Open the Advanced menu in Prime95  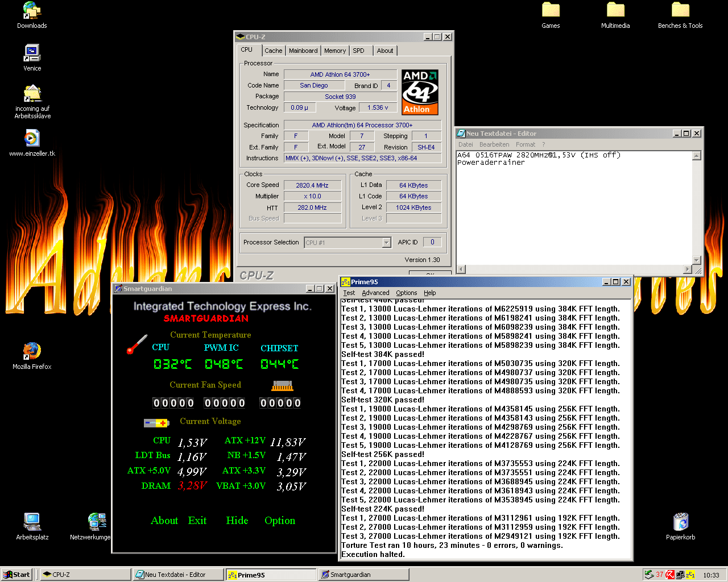pos(375,293)
